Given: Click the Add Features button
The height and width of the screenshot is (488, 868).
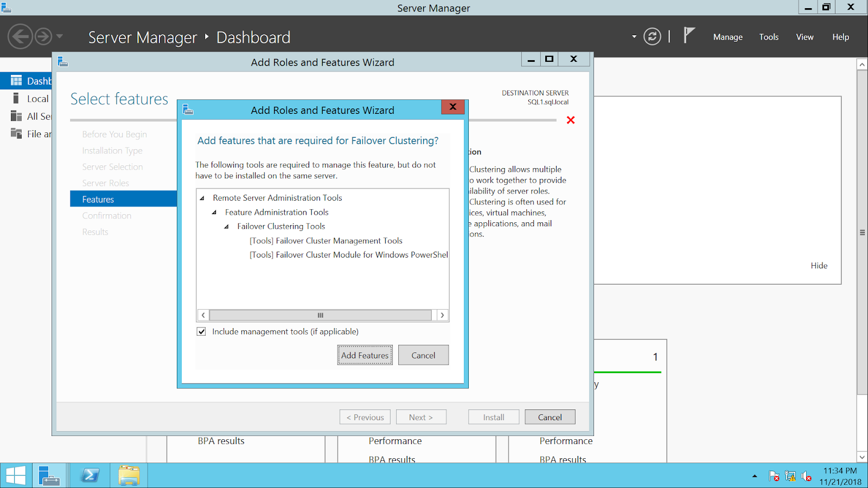Looking at the screenshot, I should point(365,355).
